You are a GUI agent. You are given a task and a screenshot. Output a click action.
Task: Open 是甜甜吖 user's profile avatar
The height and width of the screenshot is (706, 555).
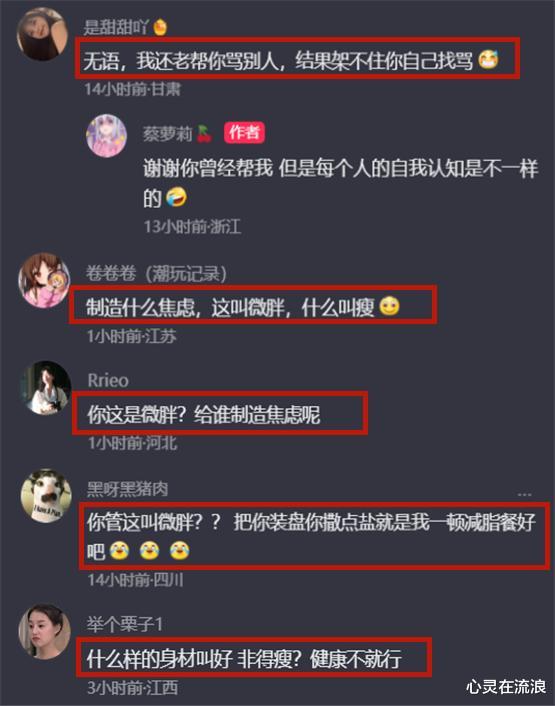coord(42,34)
